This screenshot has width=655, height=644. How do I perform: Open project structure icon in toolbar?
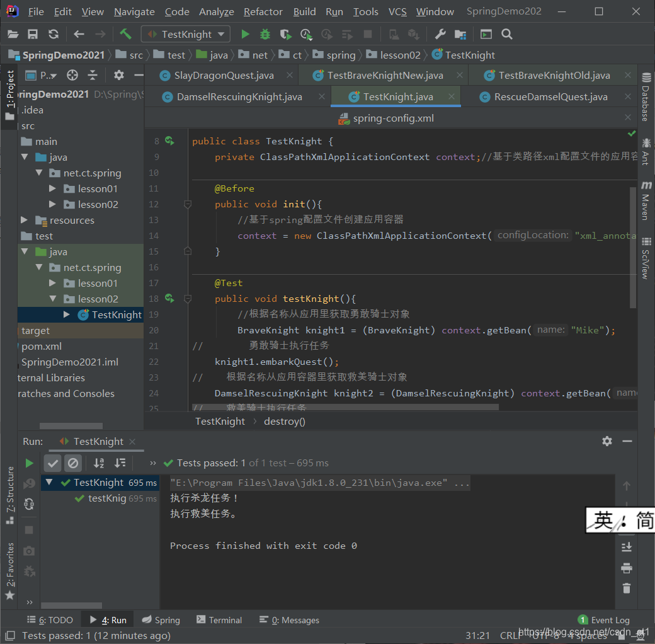click(x=460, y=34)
